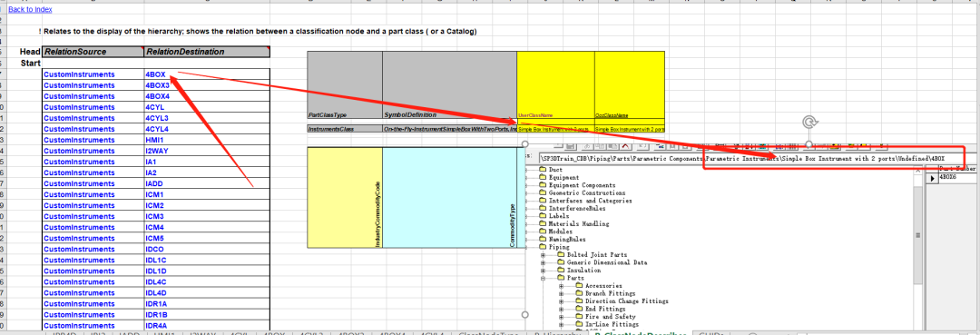This screenshot has width=980, height=335.
Task: Click the Equipment Components folder icon
Action: click(x=544, y=185)
